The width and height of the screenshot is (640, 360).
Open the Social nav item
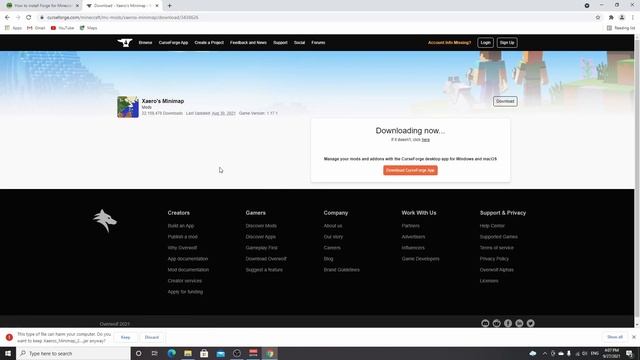click(299, 42)
